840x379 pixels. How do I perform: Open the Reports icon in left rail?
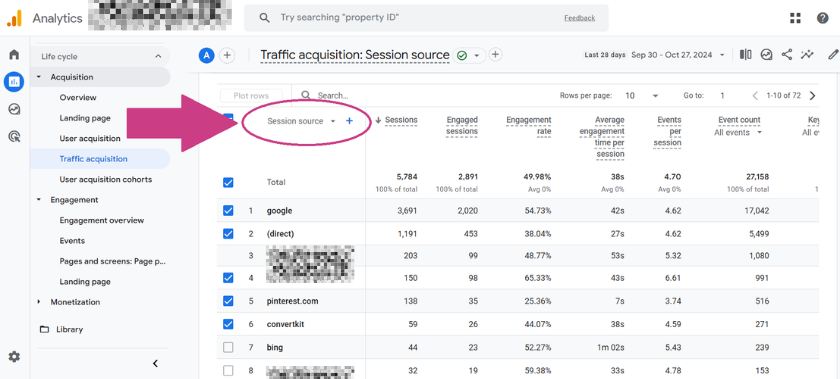click(x=14, y=81)
